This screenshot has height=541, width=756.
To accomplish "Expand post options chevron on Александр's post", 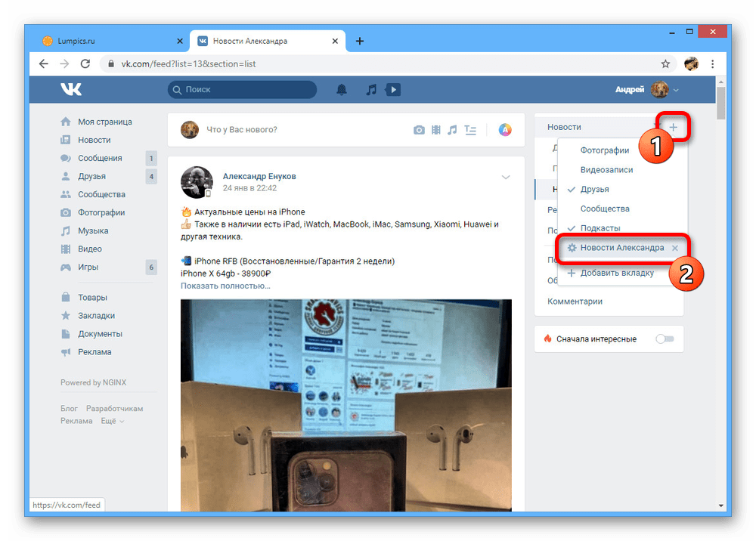I will pos(506,178).
